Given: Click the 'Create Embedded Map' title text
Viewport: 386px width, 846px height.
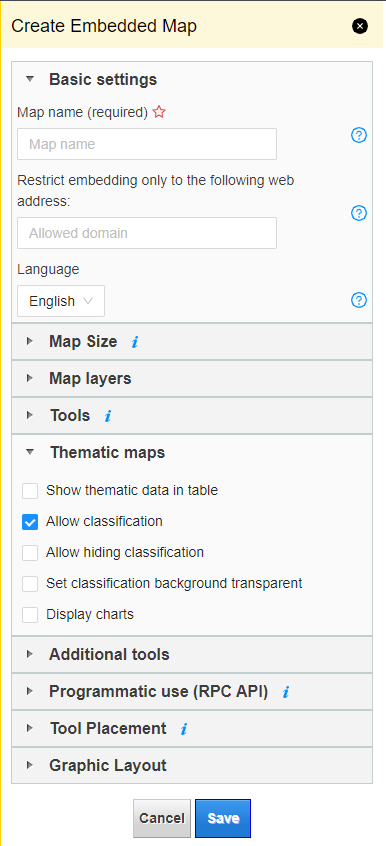Looking at the screenshot, I should (104, 26).
